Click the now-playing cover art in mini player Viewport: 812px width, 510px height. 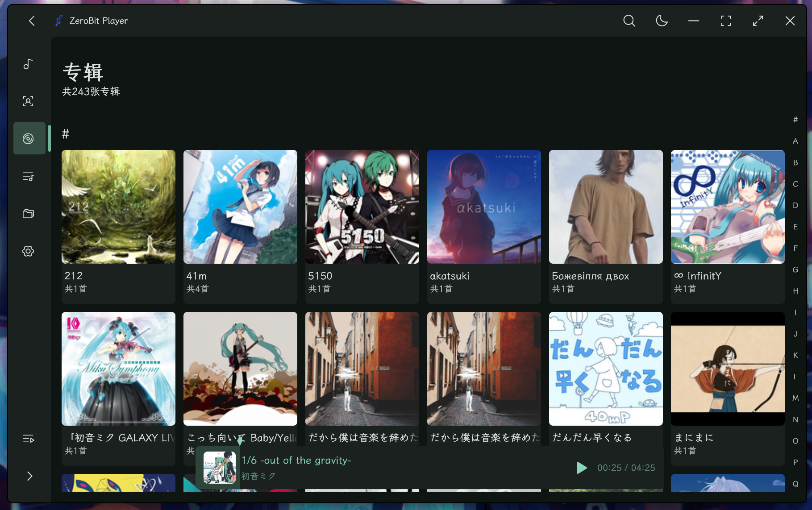tap(220, 468)
